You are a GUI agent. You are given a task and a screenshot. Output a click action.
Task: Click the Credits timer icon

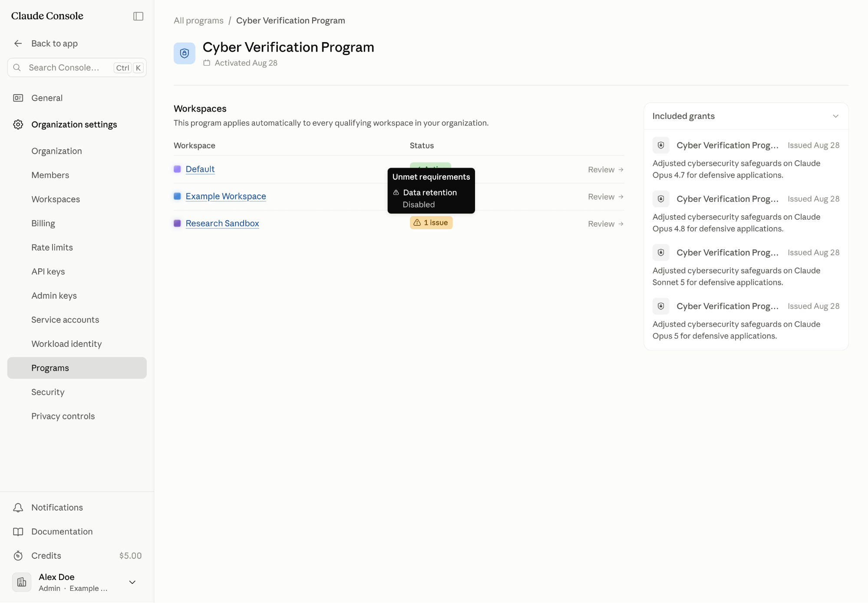(x=18, y=556)
